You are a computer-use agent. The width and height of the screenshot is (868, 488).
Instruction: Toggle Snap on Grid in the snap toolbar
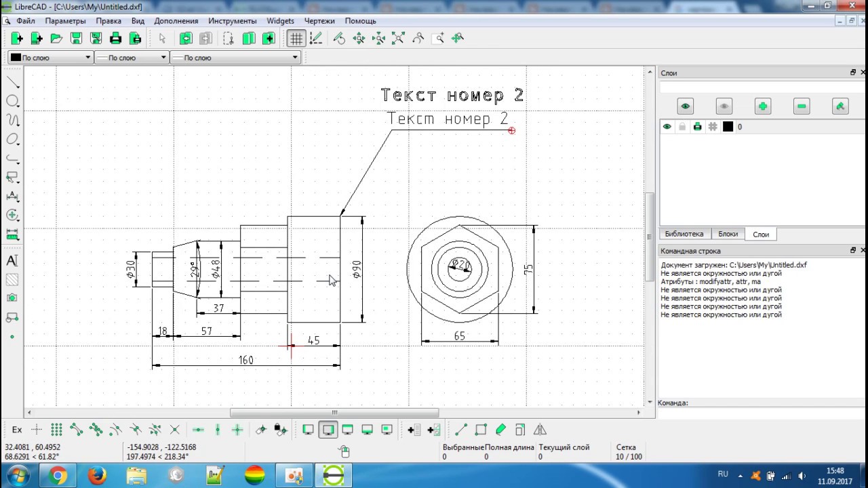pyautogui.click(x=56, y=430)
